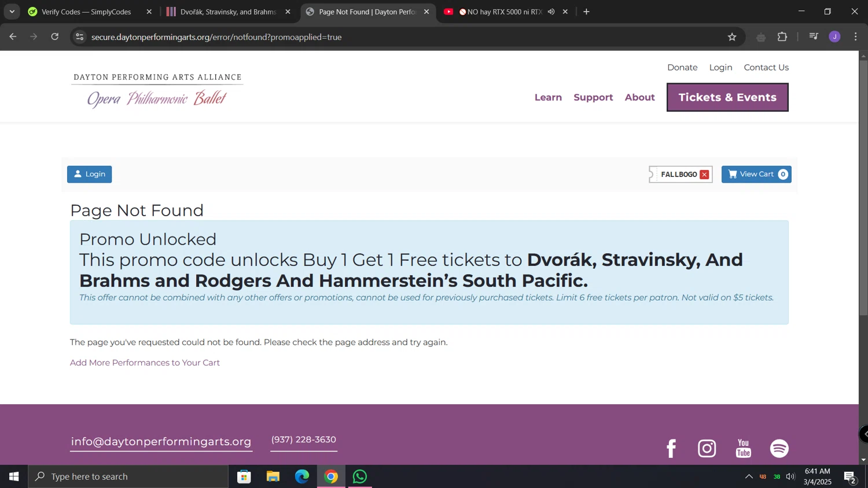Screen dimensions: 868x488
Task: Open the notification center icon
Action: (x=850, y=476)
